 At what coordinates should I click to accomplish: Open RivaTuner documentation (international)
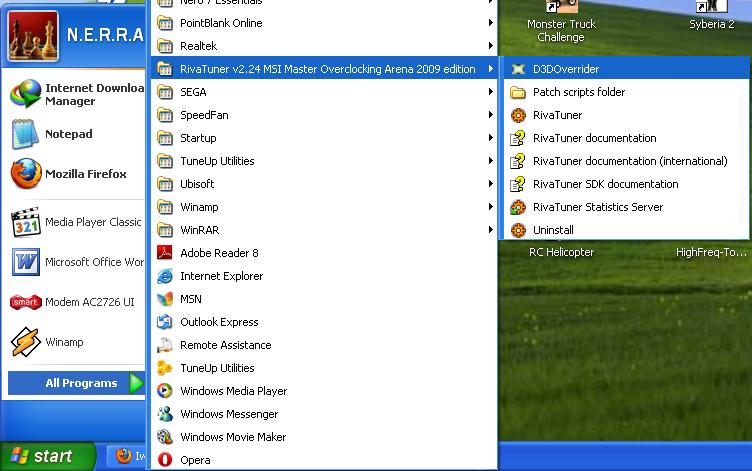pos(626,161)
